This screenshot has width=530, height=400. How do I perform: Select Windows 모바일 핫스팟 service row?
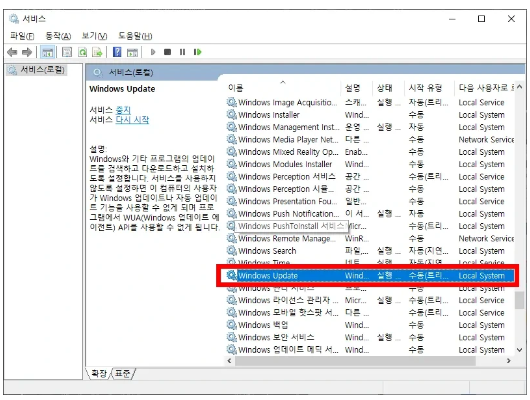click(370, 312)
